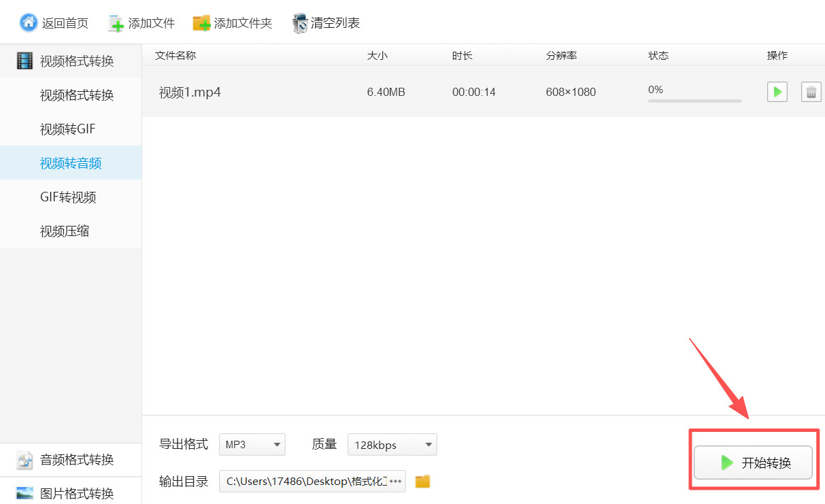
Task: Click the 0% progress bar of 视频1.mp4
Action: point(695,101)
